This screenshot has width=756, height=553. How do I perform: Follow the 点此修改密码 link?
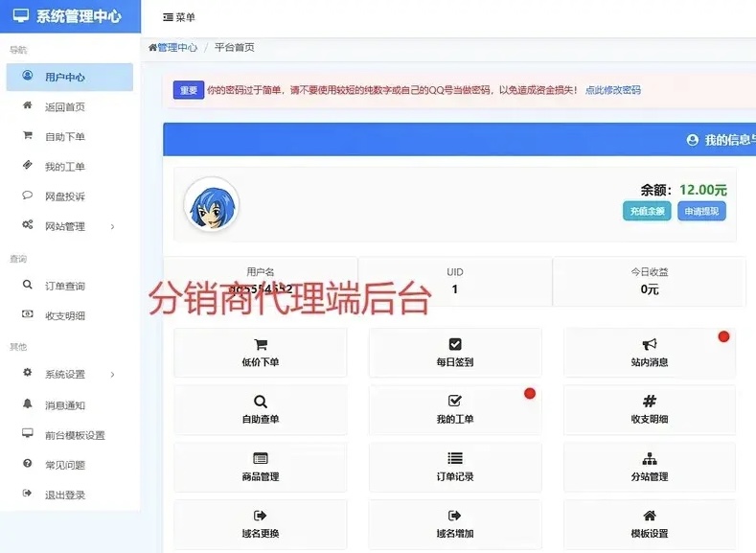(x=613, y=90)
